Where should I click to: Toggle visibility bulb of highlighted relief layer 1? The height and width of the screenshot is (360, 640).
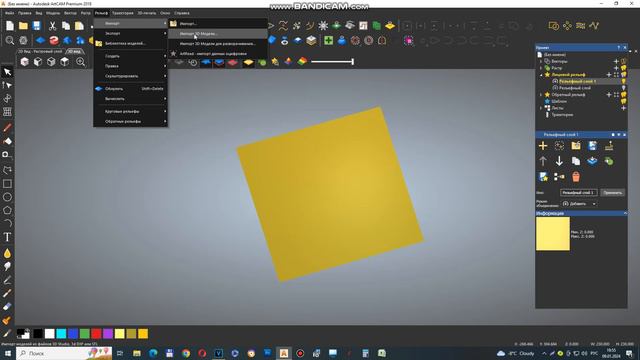[623, 81]
